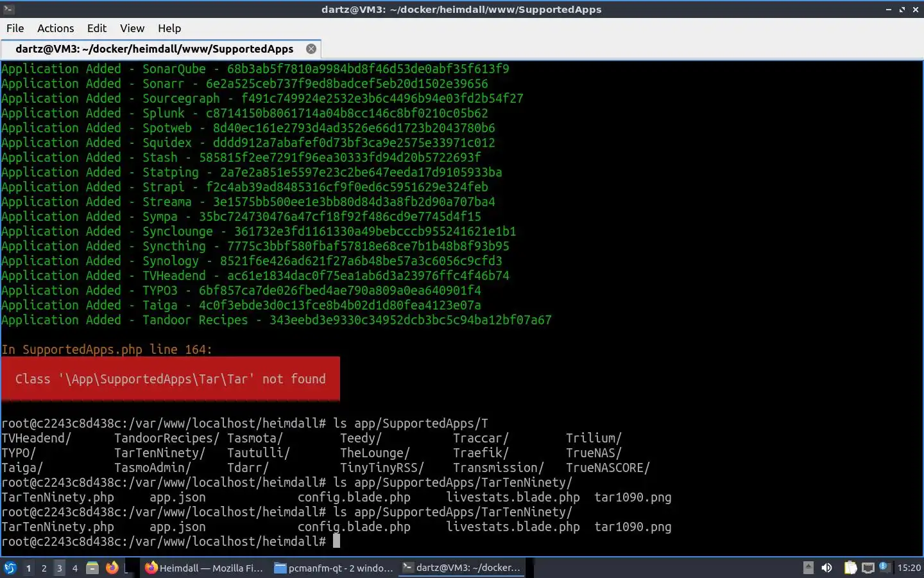Click the Tandoor Recipes application added line
The image size is (924, 578).
tap(277, 320)
